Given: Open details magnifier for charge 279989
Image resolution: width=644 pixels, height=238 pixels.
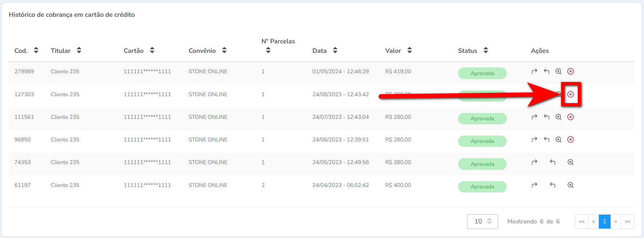Looking at the screenshot, I should (x=558, y=71).
